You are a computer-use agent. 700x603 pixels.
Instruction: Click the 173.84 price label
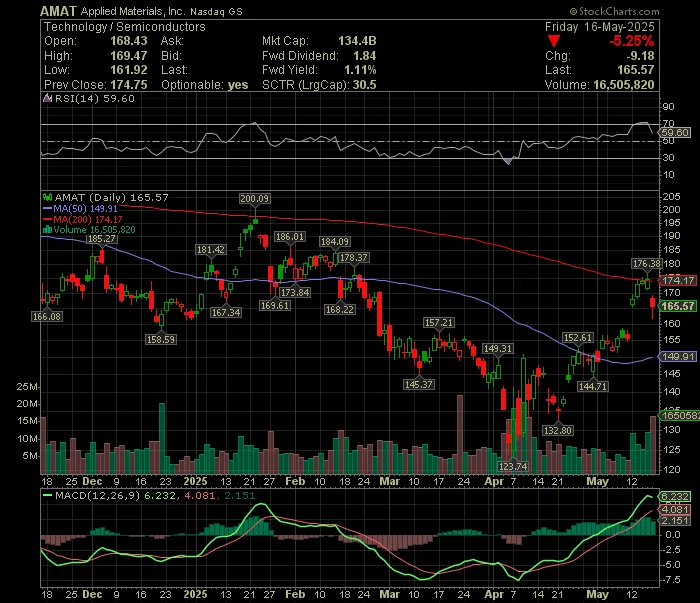tap(295, 292)
